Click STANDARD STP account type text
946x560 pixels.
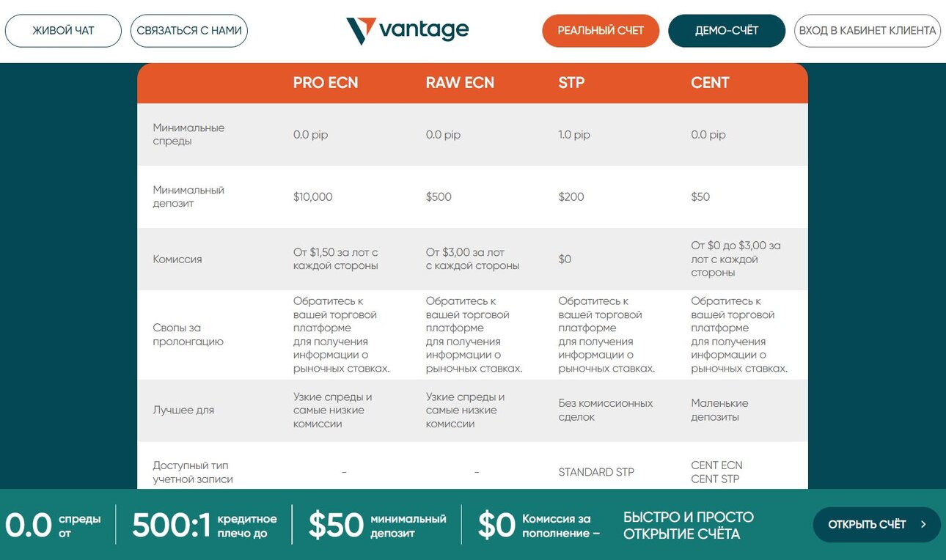point(596,472)
